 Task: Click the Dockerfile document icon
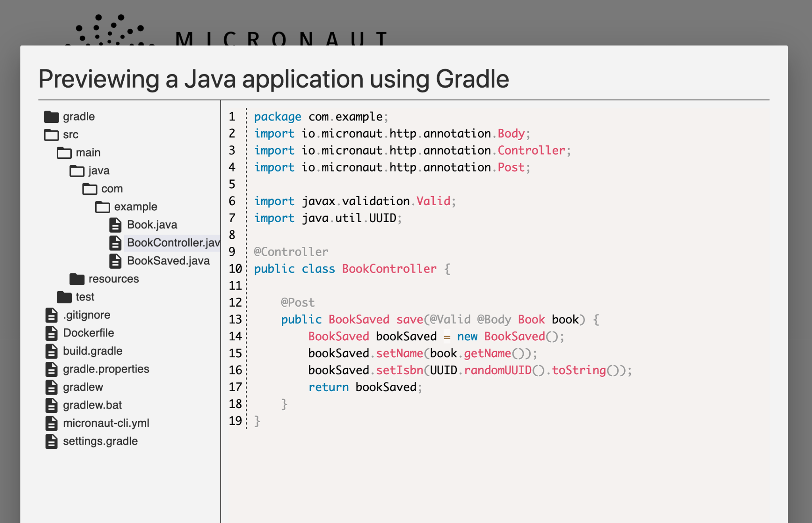[51, 333]
